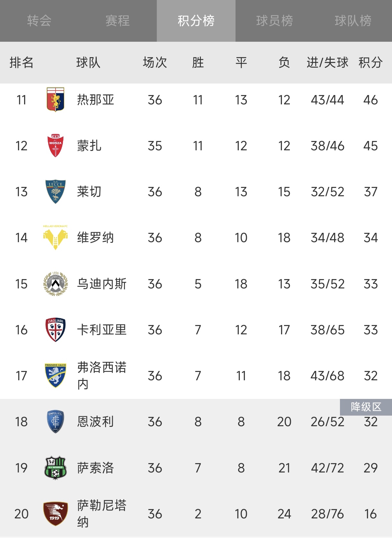Switch to the 转会 tab

pyautogui.click(x=39, y=21)
